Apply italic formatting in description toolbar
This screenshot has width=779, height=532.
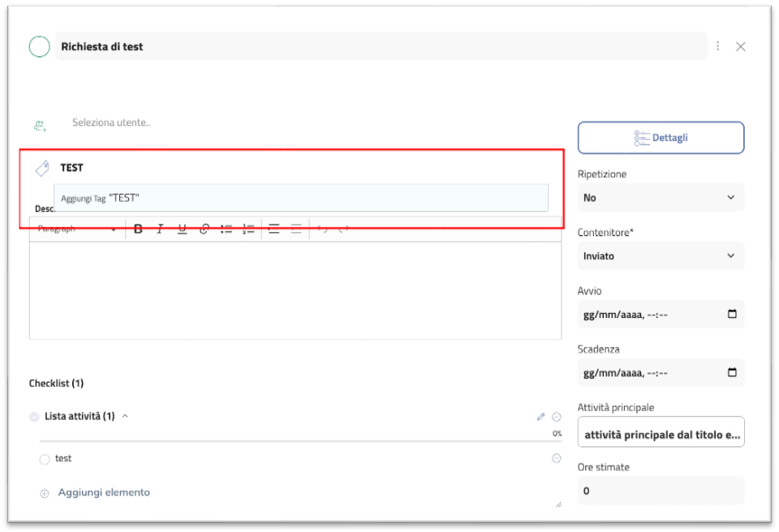click(160, 230)
